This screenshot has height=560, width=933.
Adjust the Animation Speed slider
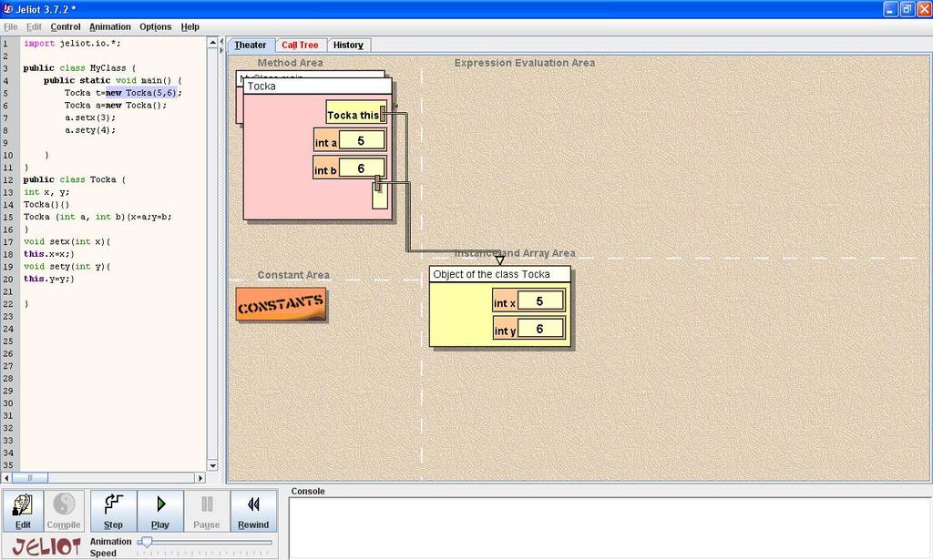(x=146, y=542)
